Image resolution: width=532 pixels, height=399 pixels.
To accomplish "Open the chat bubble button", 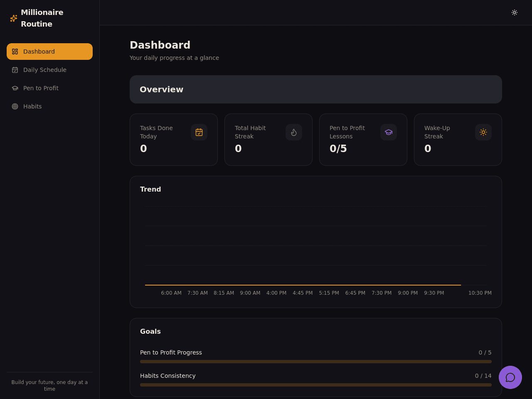I will (510, 377).
